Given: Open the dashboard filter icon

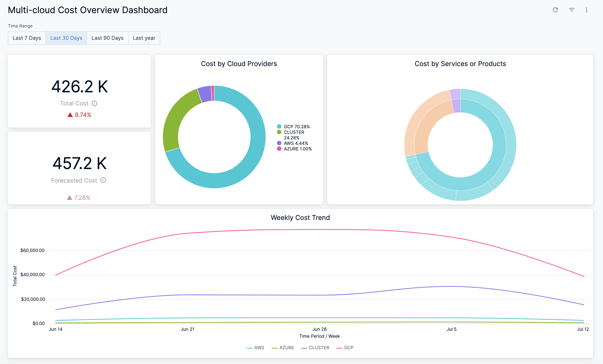Looking at the screenshot, I should click(x=571, y=10).
